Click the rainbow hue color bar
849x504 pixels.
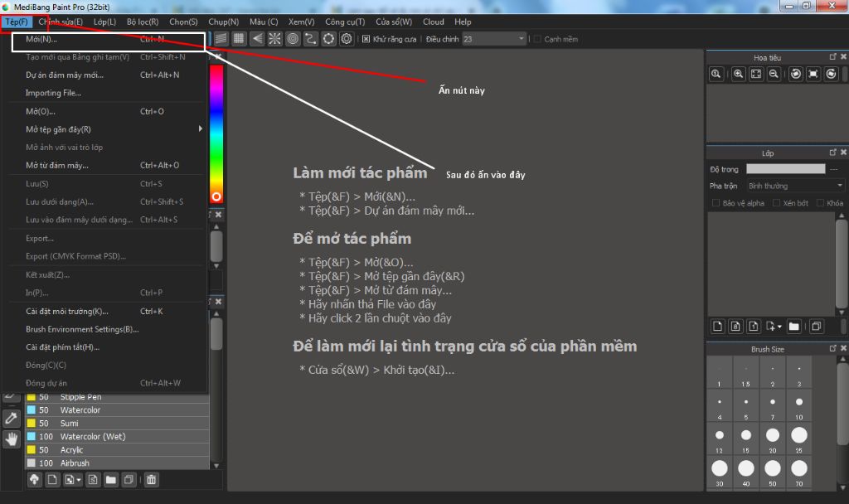coord(216,133)
